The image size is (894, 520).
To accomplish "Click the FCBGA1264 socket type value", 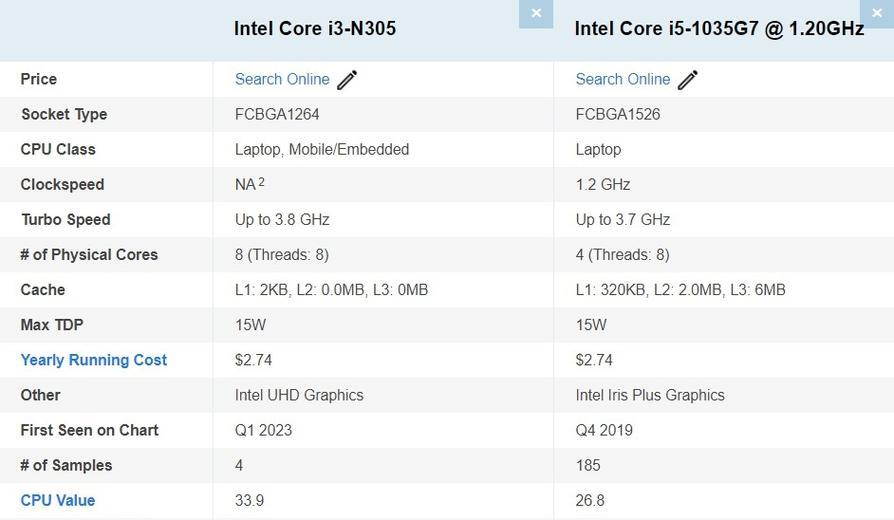I will click(277, 114).
